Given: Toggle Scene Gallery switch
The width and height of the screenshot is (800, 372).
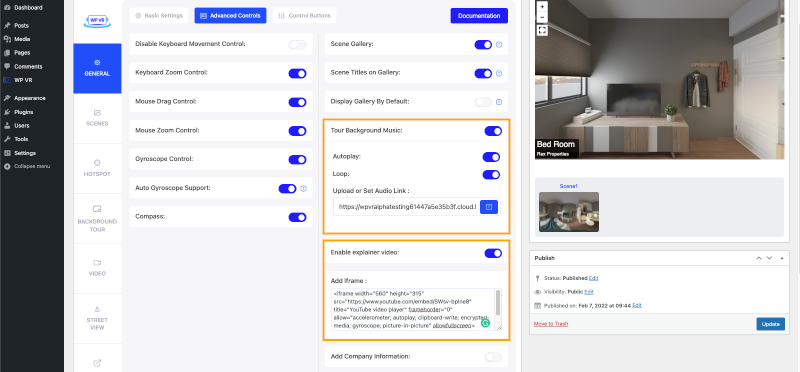Looking at the screenshot, I should tap(483, 44).
